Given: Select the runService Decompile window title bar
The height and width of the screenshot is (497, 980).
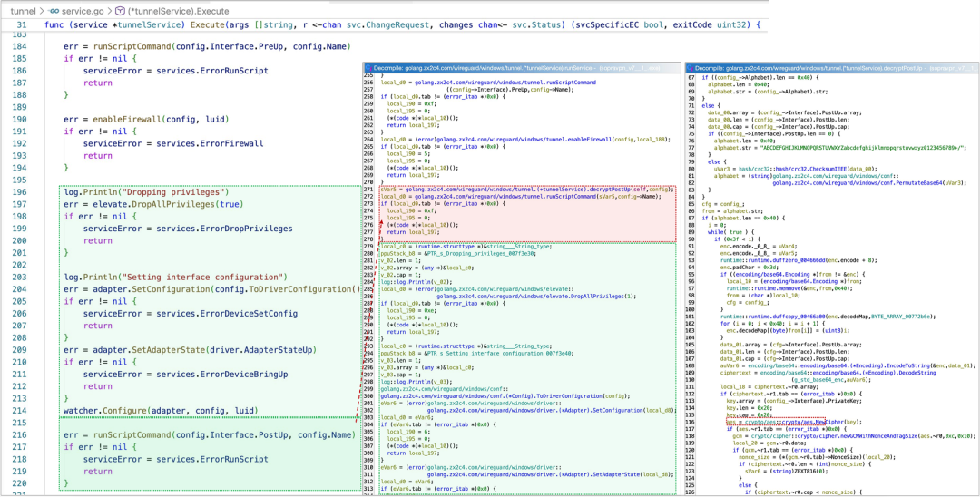Looking at the screenshot, I should 522,66.
